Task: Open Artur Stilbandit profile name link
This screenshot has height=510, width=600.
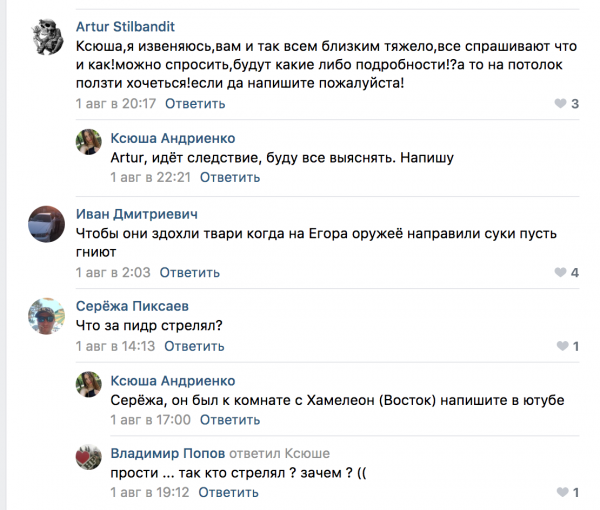Action: [x=125, y=26]
